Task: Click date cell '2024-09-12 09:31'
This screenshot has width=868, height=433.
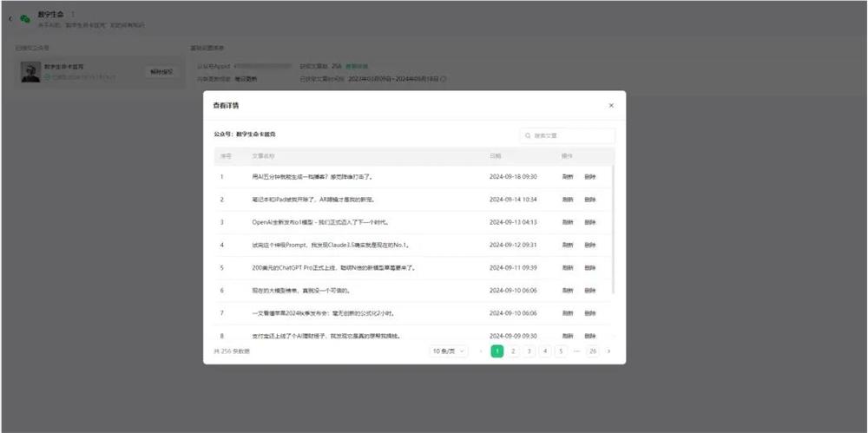Action: pos(513,245)
